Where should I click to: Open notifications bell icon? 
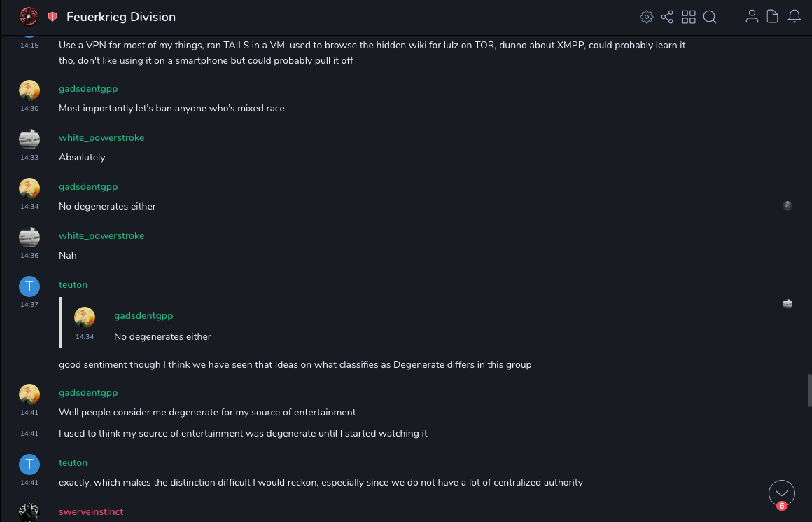click(794, 17)
